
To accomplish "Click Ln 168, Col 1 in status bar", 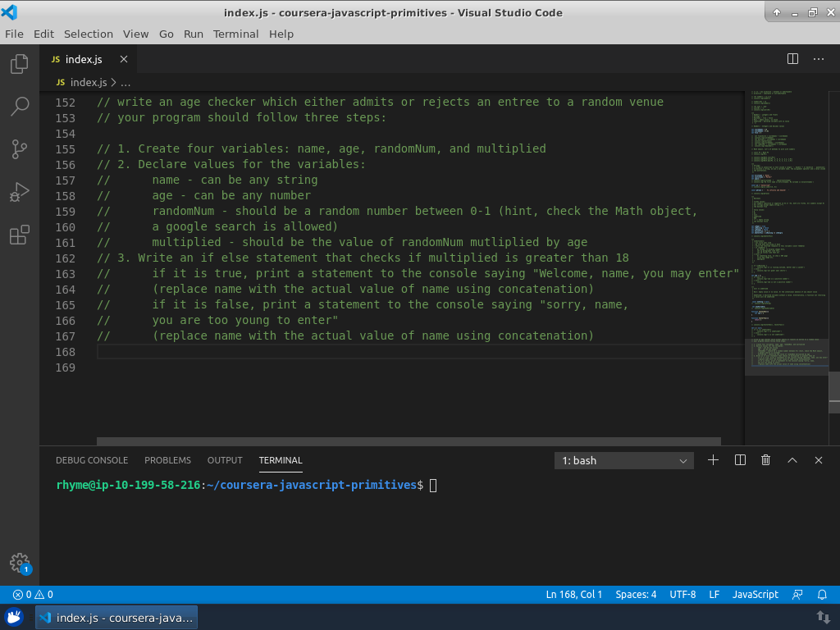I will (573, 594).
